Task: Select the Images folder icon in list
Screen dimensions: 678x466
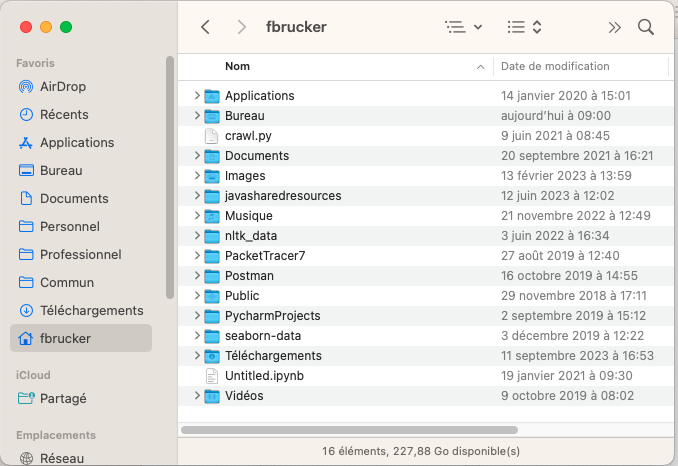Action: tap(211, 176)
